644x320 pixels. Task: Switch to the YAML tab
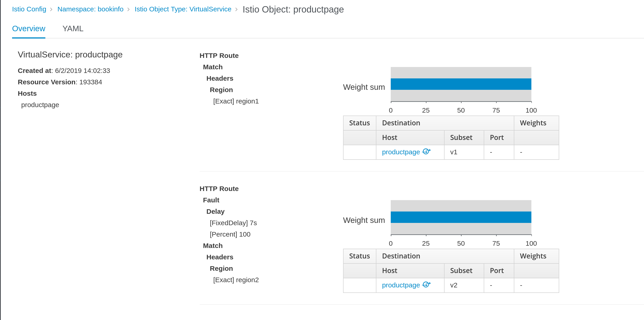tap(73, 28)
